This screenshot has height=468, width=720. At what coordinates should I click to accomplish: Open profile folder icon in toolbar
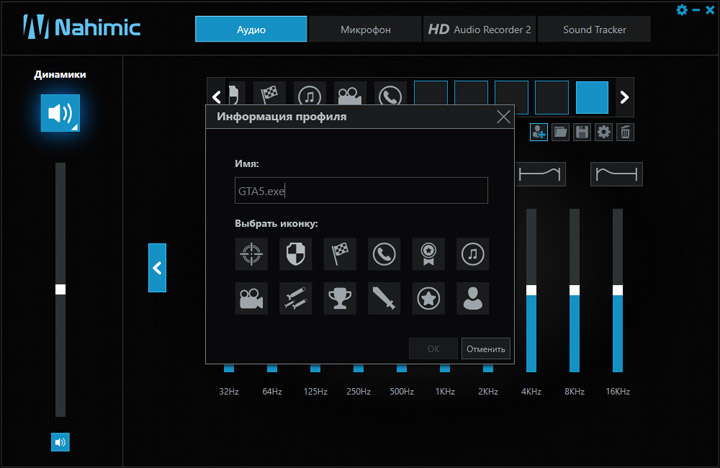[x=560, y=132]
